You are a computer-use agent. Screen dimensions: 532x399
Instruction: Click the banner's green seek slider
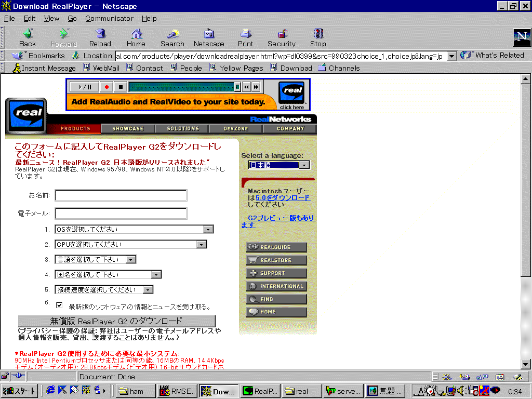184,87
